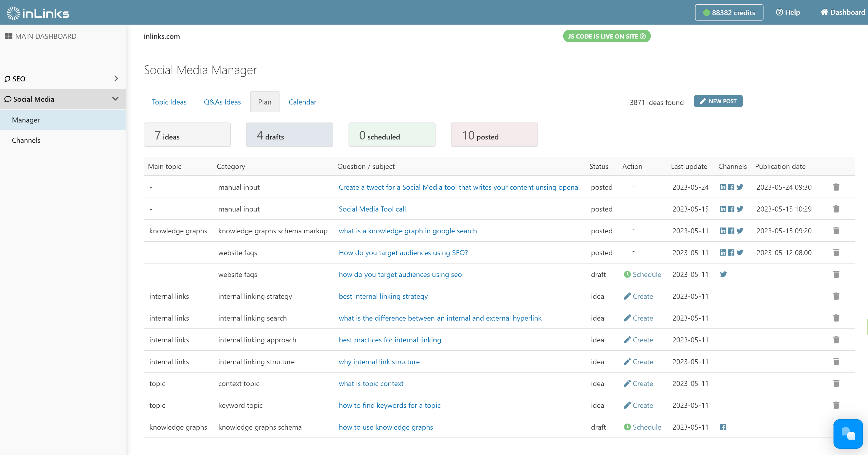Image resolution: width=868 pixels, height=455 pixels.
Task: Open the Calendar tab
Action: point(302,102)
